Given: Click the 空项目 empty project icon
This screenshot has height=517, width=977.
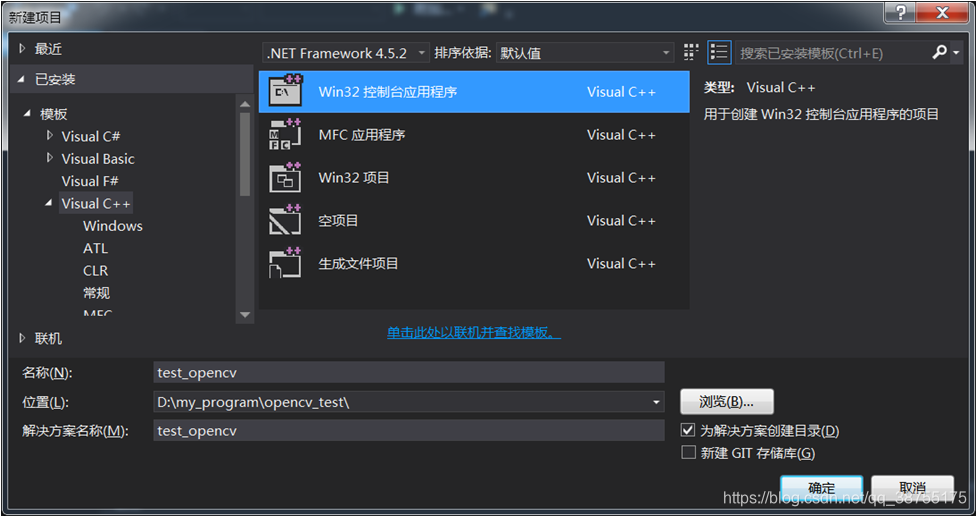Looking at the screenshot, I should [x=285, y=221].
